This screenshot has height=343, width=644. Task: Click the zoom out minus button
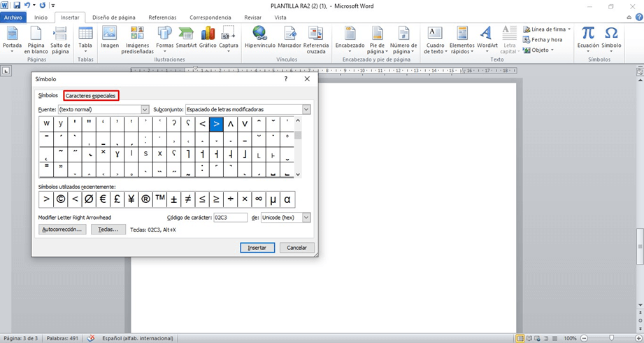coord(584,338)
